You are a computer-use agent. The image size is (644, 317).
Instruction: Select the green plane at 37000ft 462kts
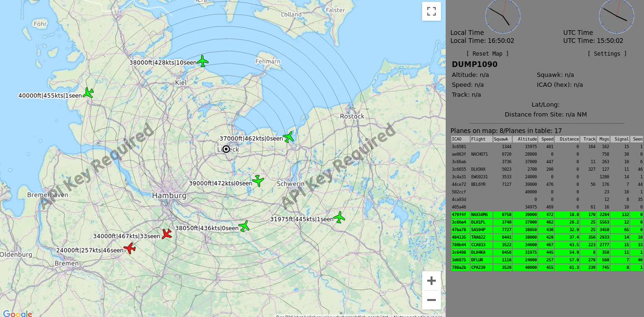point(289,137)
